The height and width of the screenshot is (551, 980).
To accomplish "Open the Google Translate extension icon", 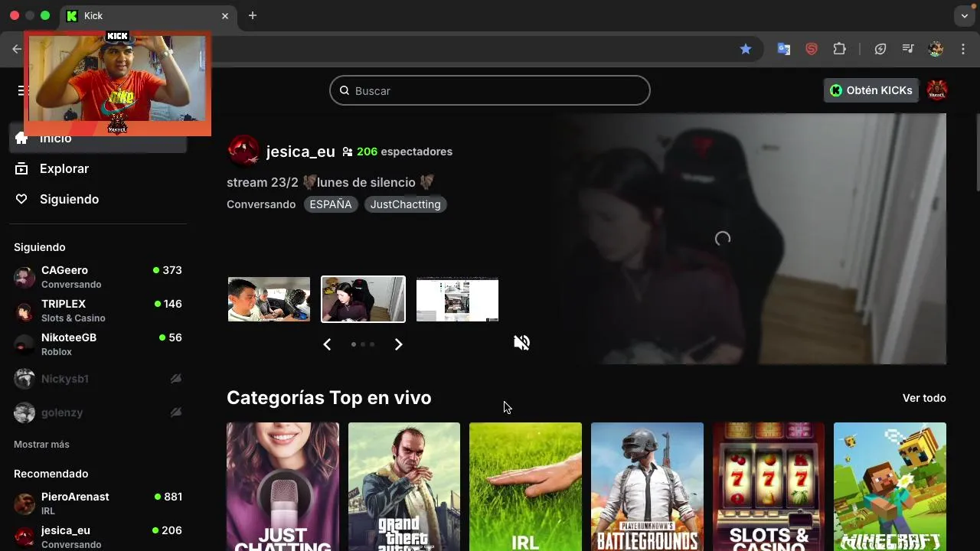I will point(784,49).
